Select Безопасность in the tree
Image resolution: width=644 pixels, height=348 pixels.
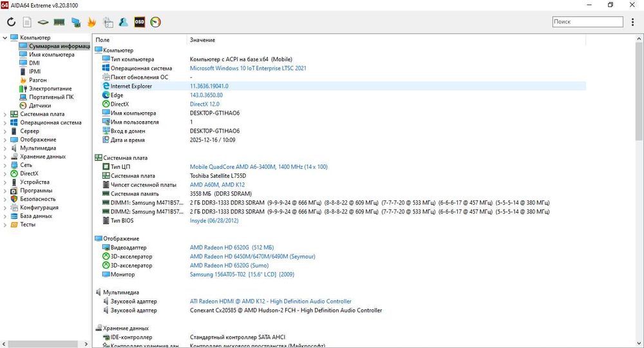37,199
